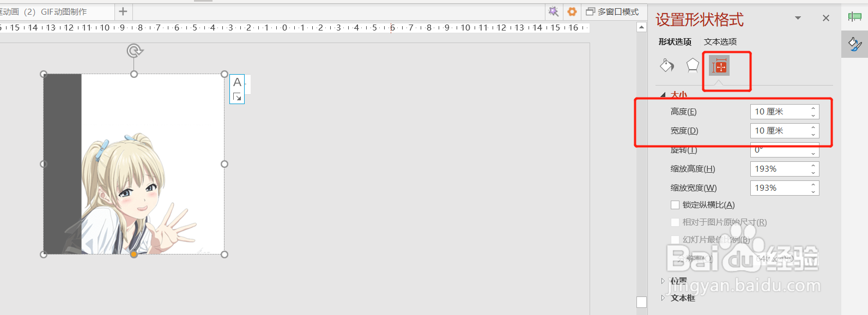Click the purple magic star toolbar icon
Image resolution: width=868 pixels, height=315 pixels.
click(553, 11)
